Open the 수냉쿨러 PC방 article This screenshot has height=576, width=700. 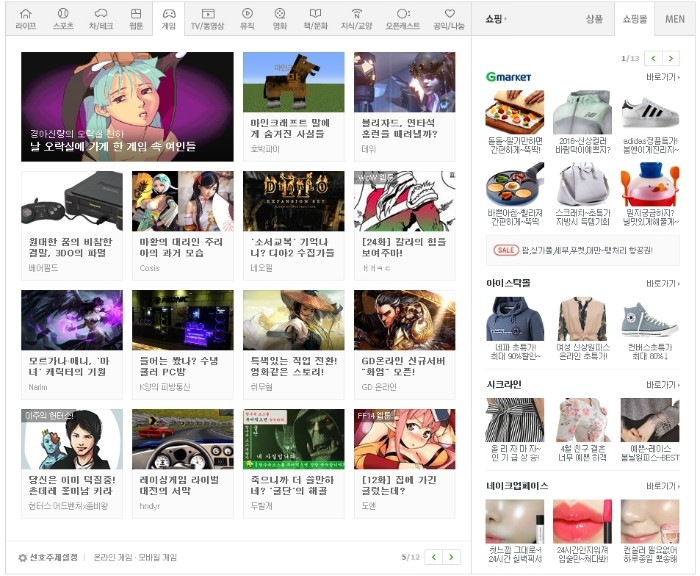click(183, 345)
